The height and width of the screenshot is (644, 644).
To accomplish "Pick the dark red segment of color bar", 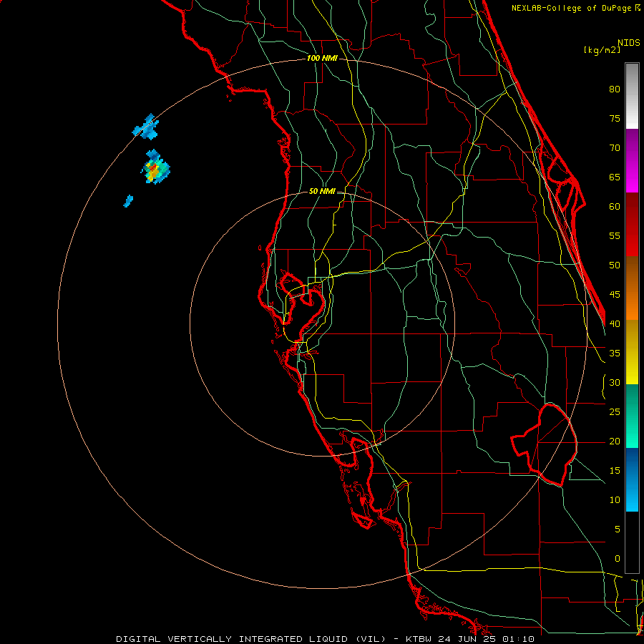I will (x=632, y=224).
